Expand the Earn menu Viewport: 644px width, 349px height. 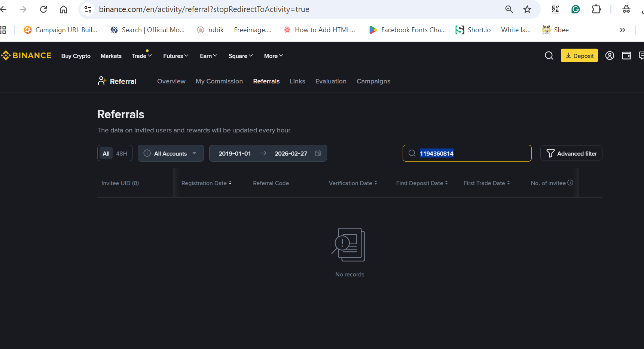208,56
